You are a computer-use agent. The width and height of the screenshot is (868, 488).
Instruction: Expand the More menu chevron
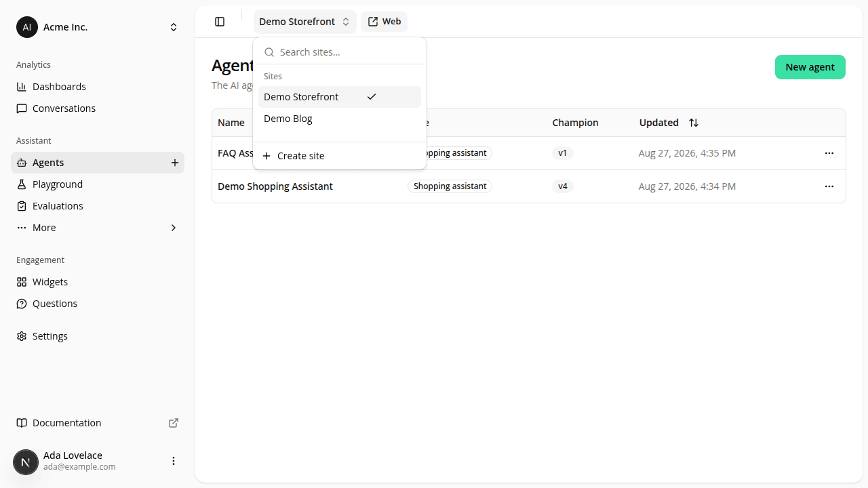(174, 228)
